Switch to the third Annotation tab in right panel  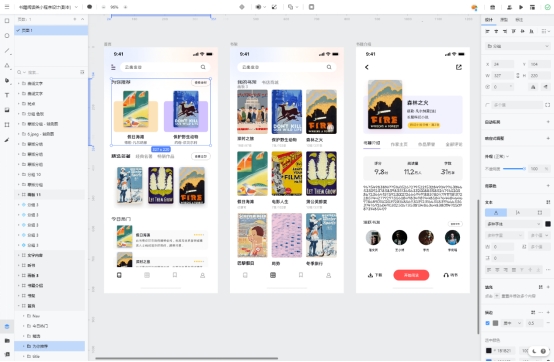[519, 19]
